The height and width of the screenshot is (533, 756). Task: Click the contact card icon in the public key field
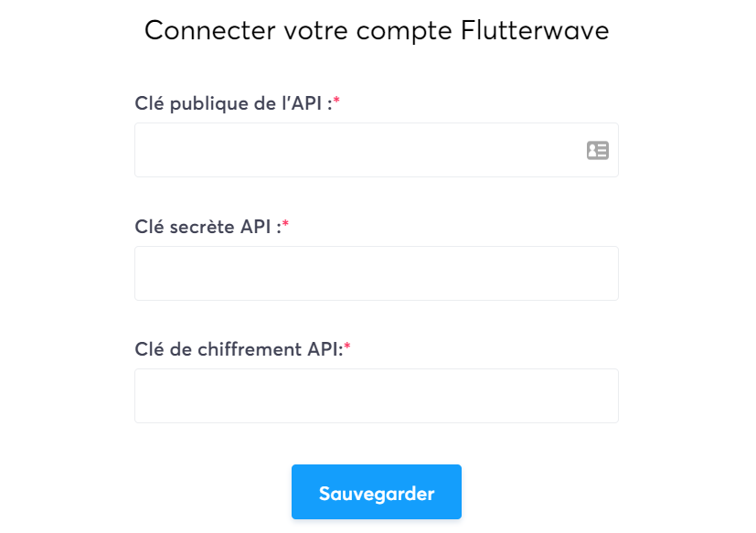[x=597, y=149]
